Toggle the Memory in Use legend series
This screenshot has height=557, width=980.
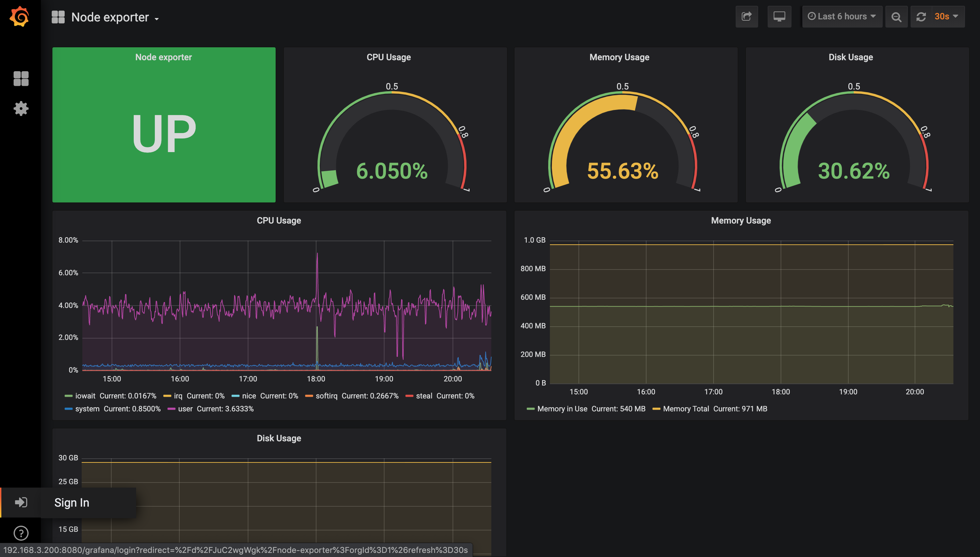point(562,409)
